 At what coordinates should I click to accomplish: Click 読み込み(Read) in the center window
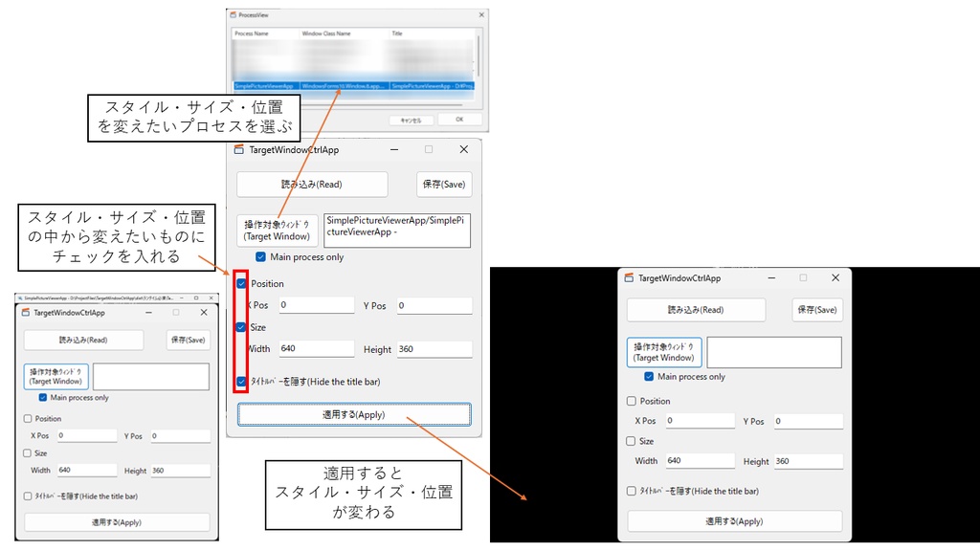click(312, 185)
